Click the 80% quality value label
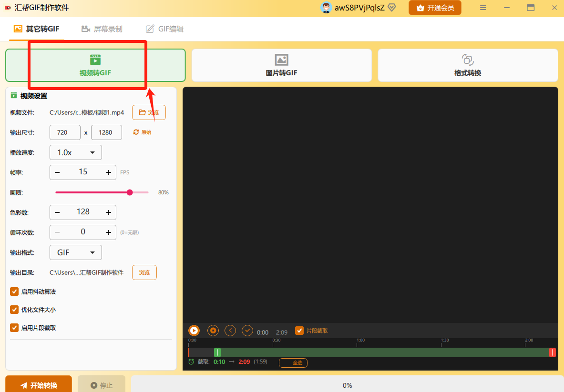The height and width of the screenshot is (392, 564). pyautogui.click(x=164, y=192)
